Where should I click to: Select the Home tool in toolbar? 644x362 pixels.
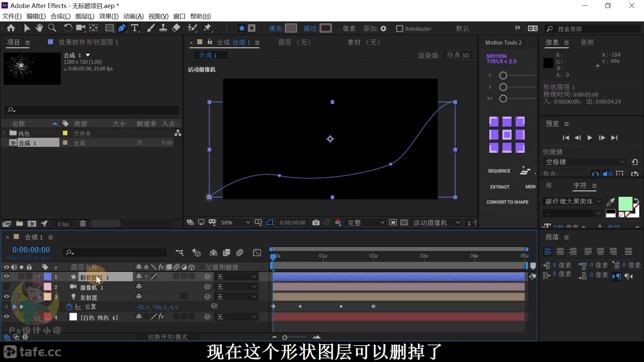tap(11, 28)
